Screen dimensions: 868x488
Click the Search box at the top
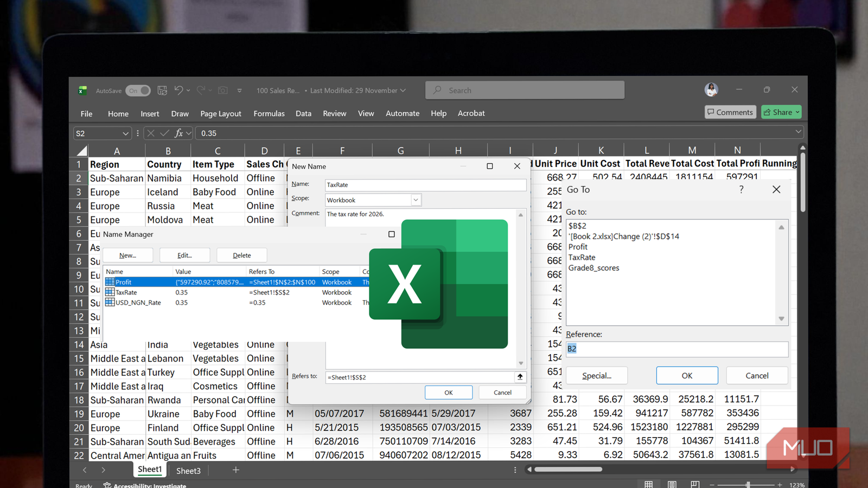click(x=525, y=90)
